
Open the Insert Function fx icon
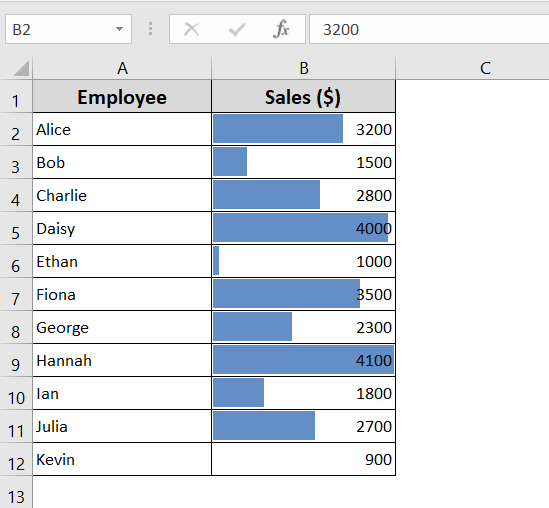tap(281, 29)
